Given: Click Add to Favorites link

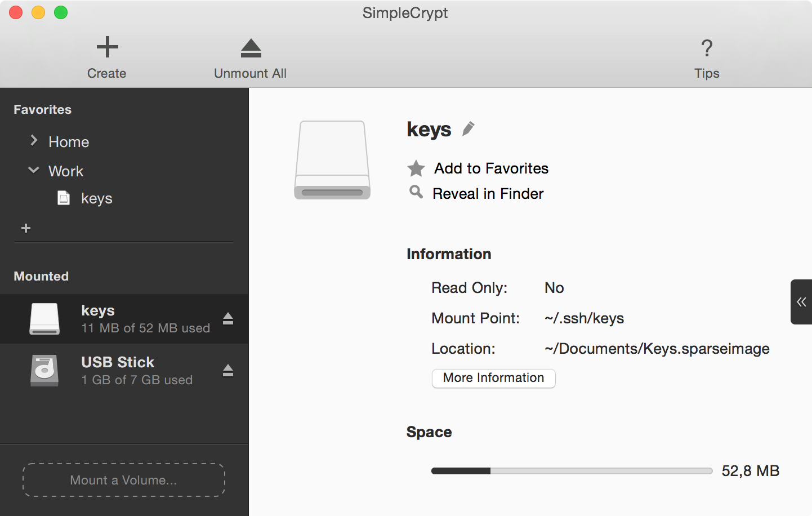Looking at the screenshot, I should (491, 168).
